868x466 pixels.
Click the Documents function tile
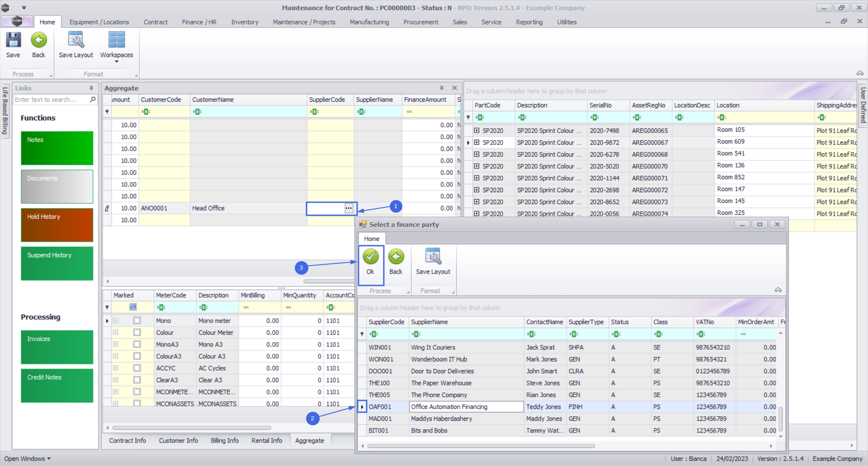point(57,186)
